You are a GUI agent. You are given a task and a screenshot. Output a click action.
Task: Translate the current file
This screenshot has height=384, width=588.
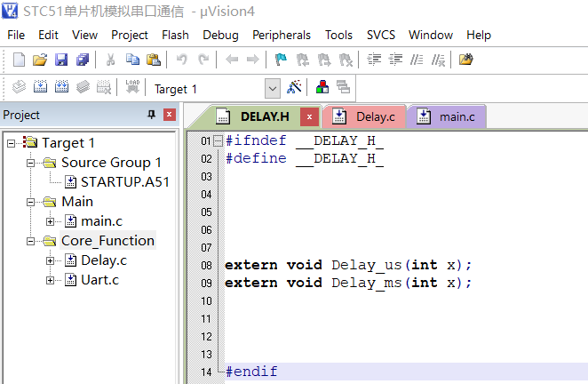tap(19, 87)
